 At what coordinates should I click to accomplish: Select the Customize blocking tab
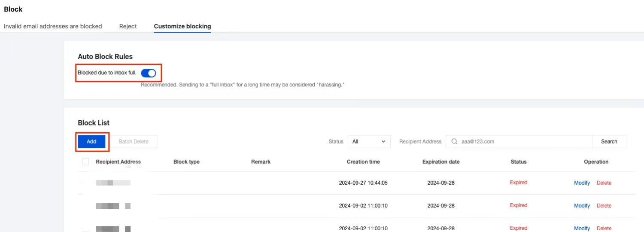click(x=182, y=26)
